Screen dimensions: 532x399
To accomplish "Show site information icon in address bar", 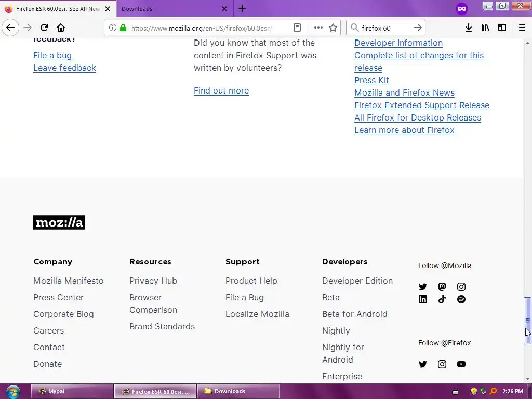I will point(113,28).
